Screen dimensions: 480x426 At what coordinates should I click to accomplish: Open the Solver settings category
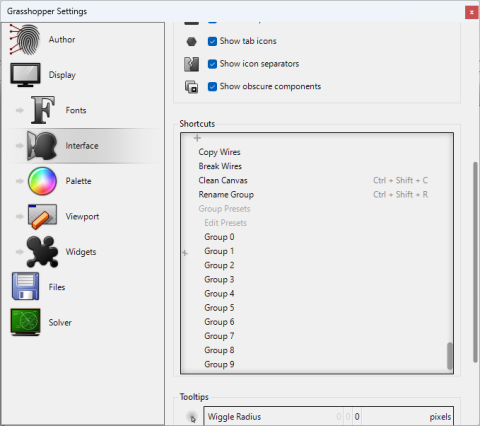point(60,323)
